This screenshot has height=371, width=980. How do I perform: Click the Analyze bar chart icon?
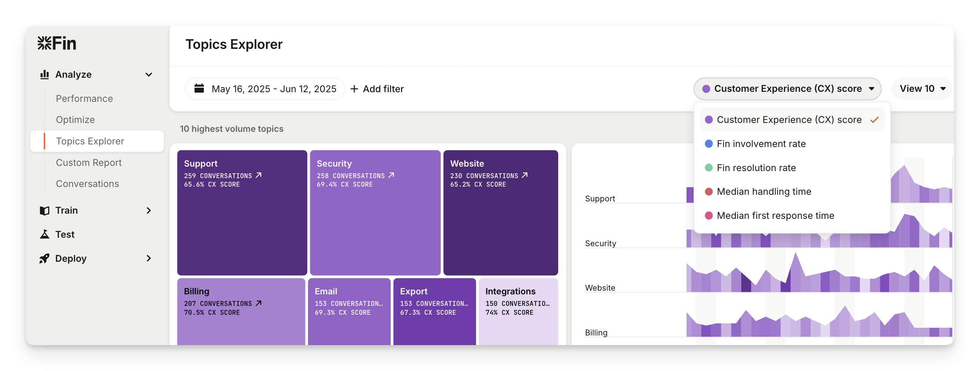pos(44,74)
